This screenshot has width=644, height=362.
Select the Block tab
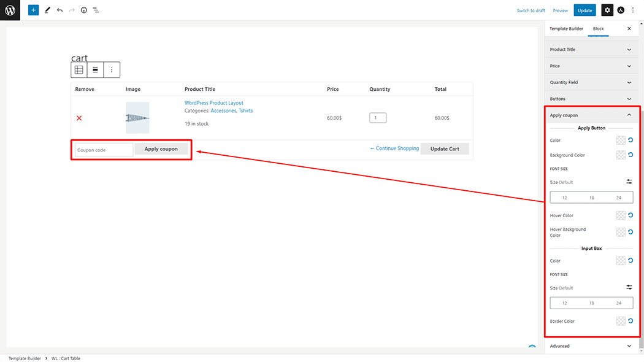click(598, 29)
